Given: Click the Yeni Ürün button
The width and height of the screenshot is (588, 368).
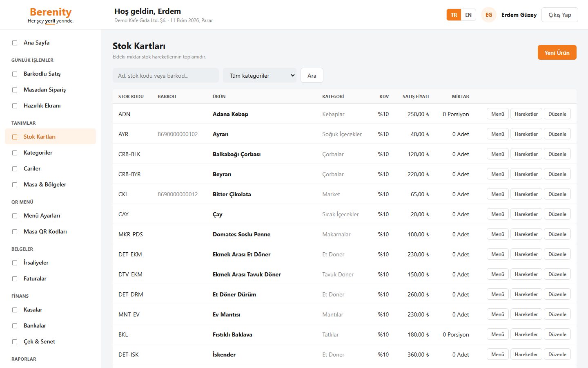Looking at the screenshot, I should [x=557, y=52].
